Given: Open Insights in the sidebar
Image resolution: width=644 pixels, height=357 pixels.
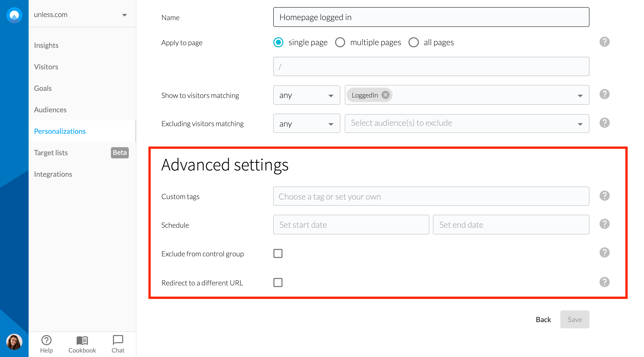Looking at the screenshot, I should coord(46,45).
